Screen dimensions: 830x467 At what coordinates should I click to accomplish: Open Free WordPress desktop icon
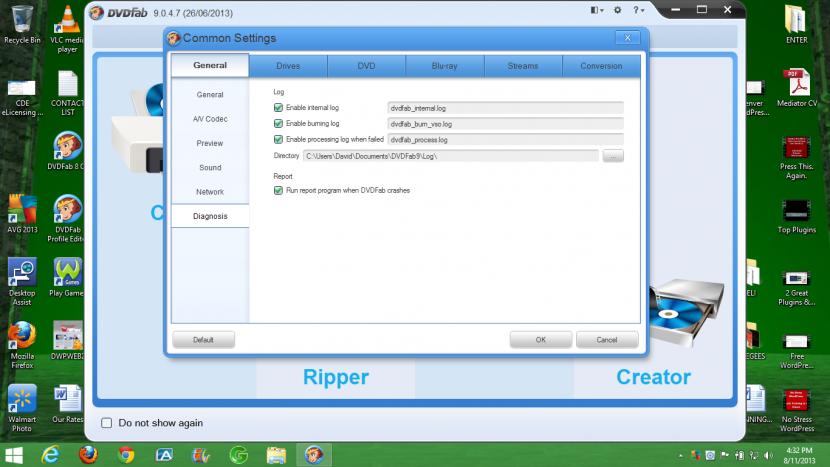796,351
